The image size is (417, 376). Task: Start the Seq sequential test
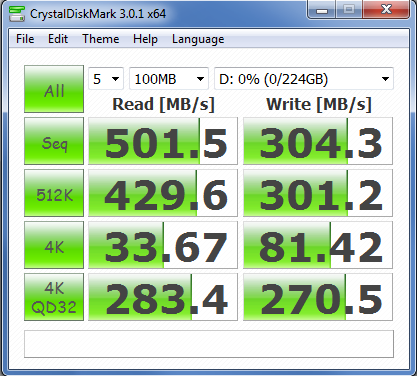54,141
